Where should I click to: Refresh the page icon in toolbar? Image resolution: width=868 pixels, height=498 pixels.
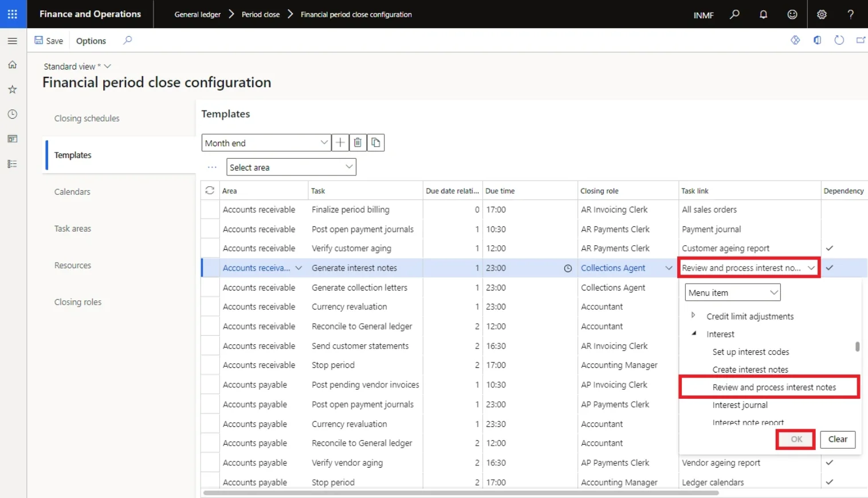coord(839,40)
